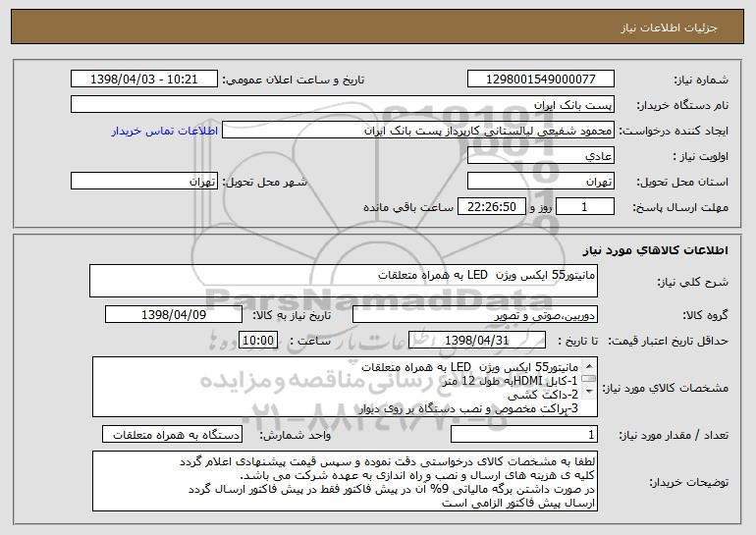Click the استان محل تحویل field
This screenshot has height=535, width=756.
pyautogui.click(x=541, y=182)
